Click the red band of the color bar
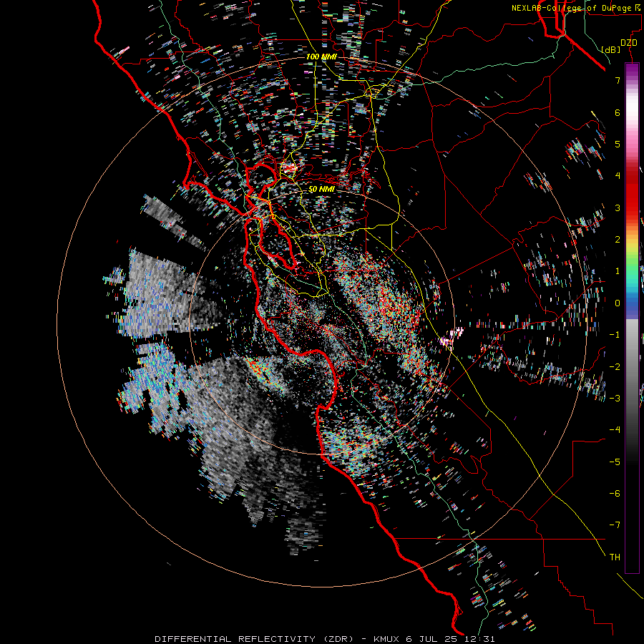 (632, 197)
